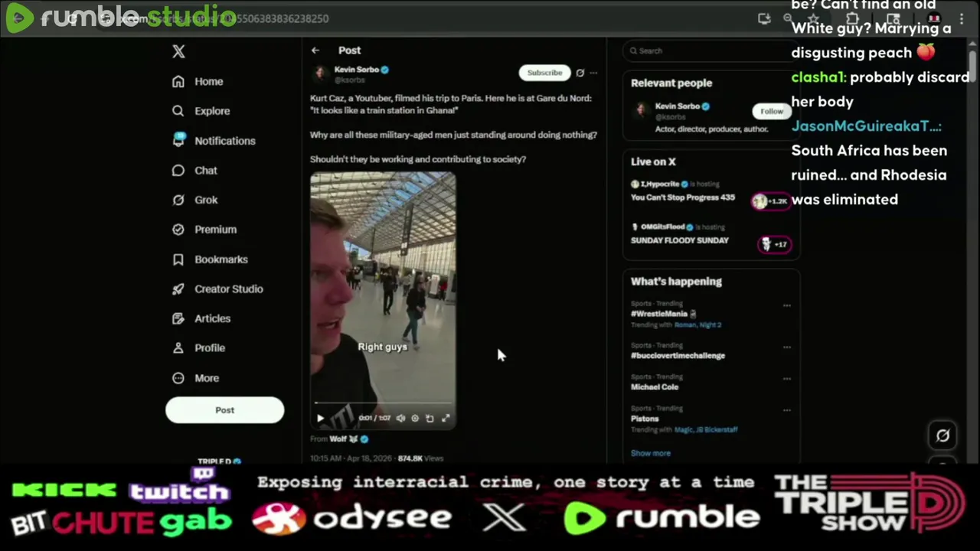Subscribe to Kevin Sorbo
Screen dimensions: 980x551
[544, 73]
